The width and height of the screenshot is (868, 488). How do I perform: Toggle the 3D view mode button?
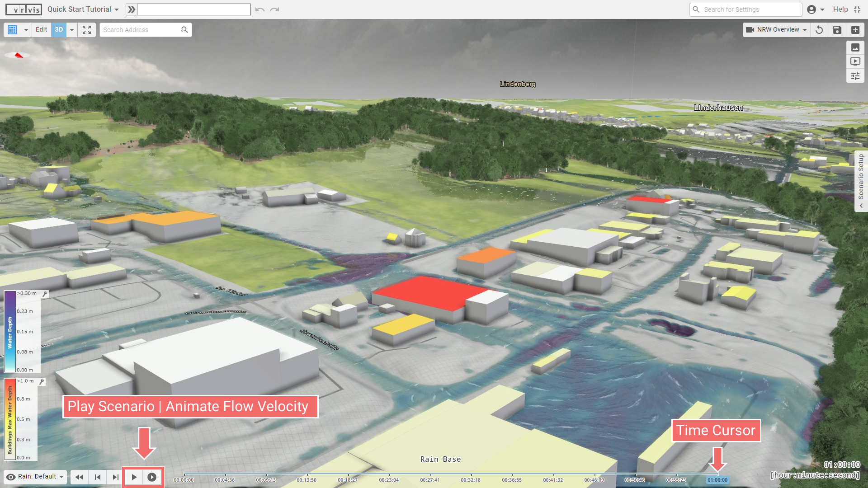pyautogui.click(x=58, y=29)
